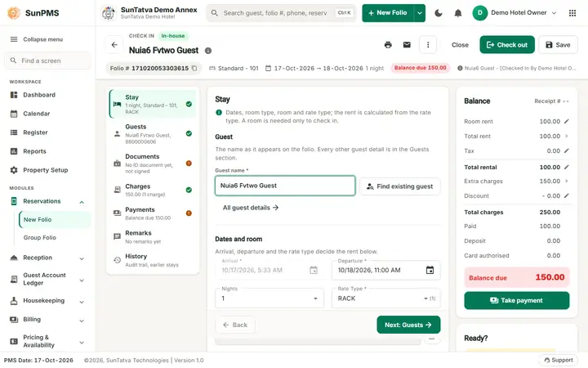The image size is (588, 368).
Task: Switch to the Remarks section
Action: 153,236
